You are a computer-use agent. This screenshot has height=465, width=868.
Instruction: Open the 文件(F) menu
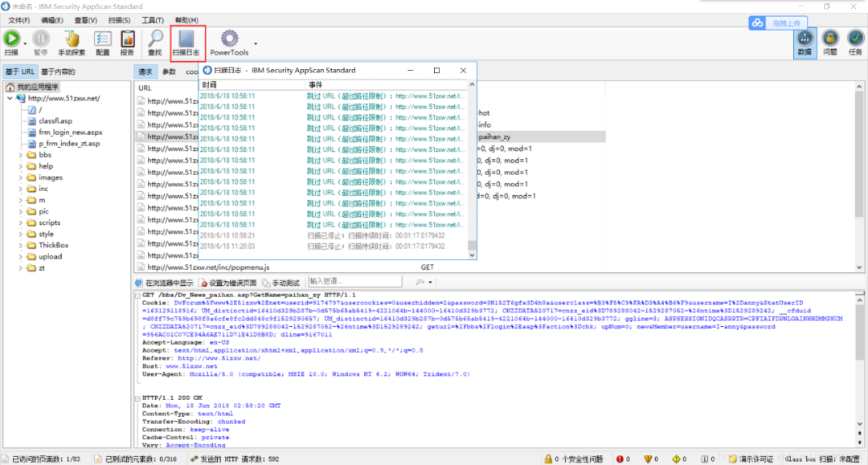coord(18,20)
